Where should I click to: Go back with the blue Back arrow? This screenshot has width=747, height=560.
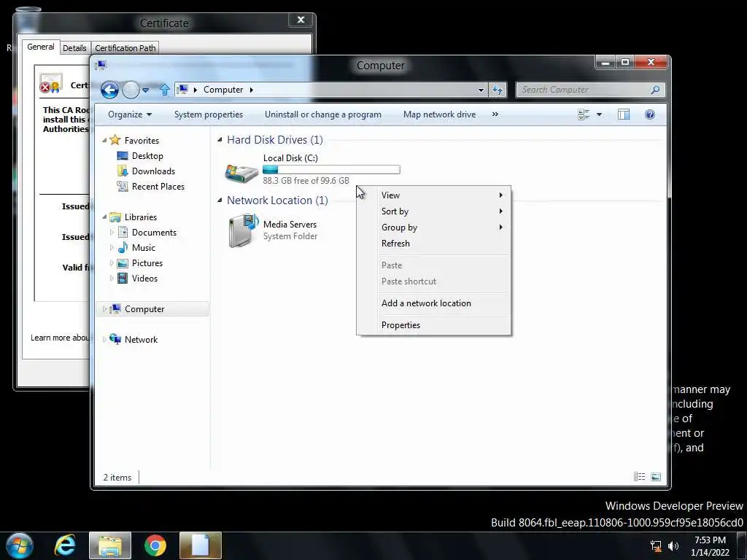(x=109, y=90)
